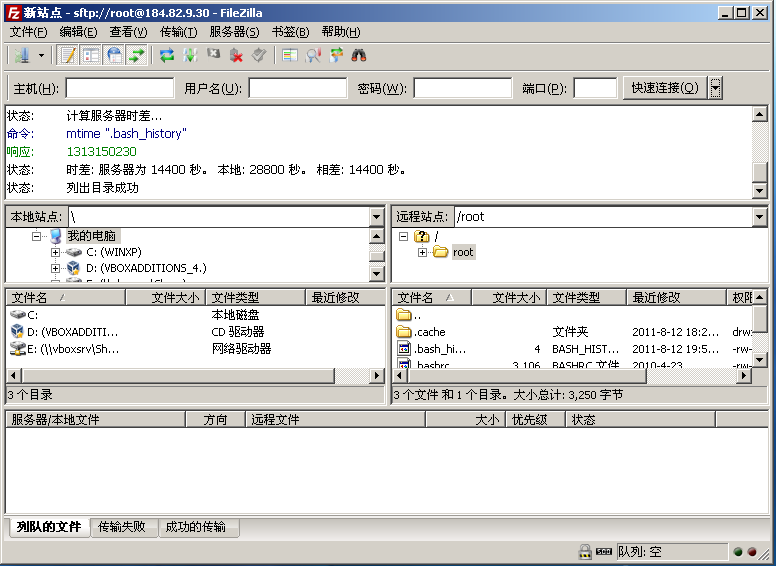Click the FileZilla title bar logo icon
This screenshot has height=566, width=776.
tap(13, 12)
